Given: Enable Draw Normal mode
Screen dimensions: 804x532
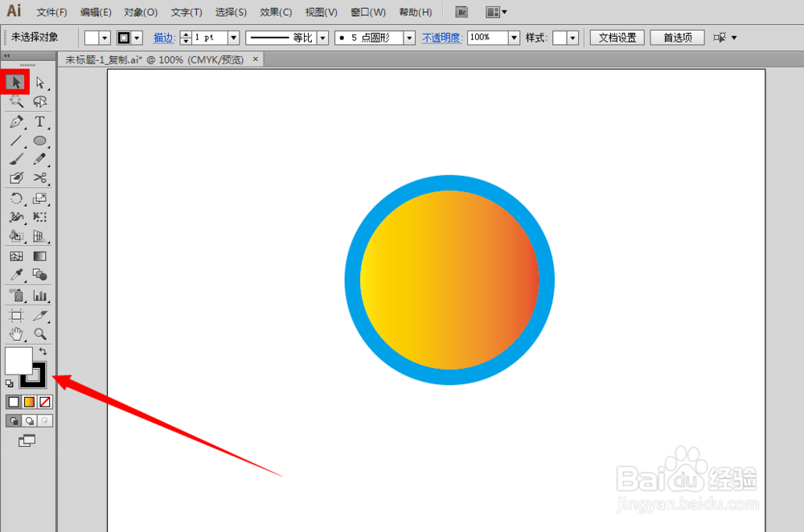Looking at the screenshot, I should click(x=14, y=421).
